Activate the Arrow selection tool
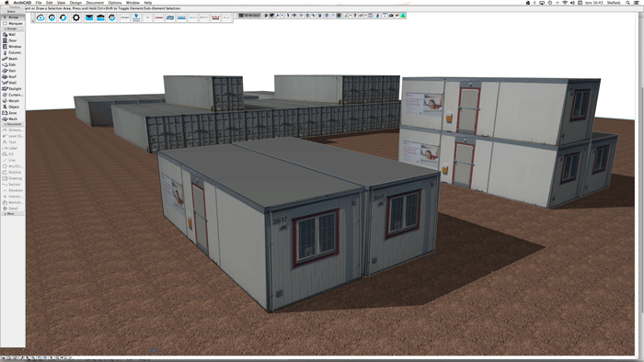 12,17
